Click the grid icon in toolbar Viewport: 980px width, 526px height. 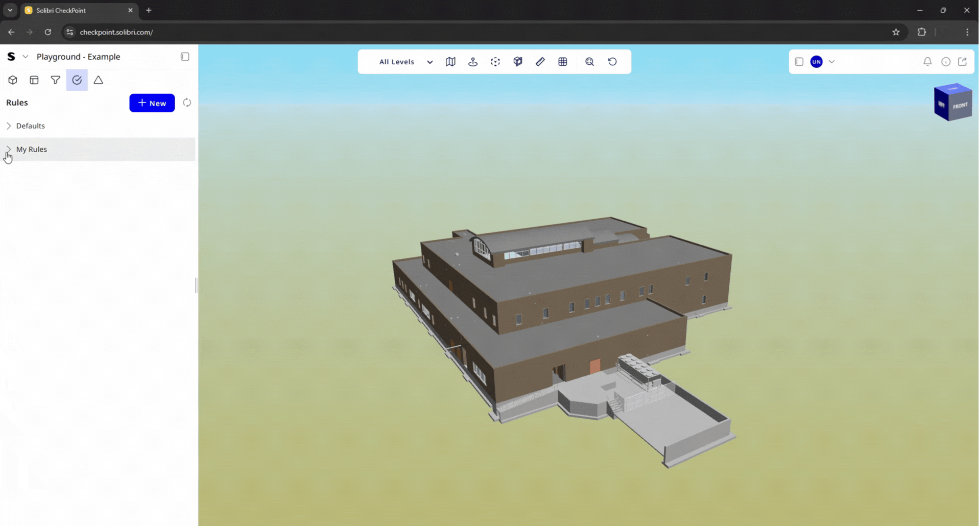[563, 62]
